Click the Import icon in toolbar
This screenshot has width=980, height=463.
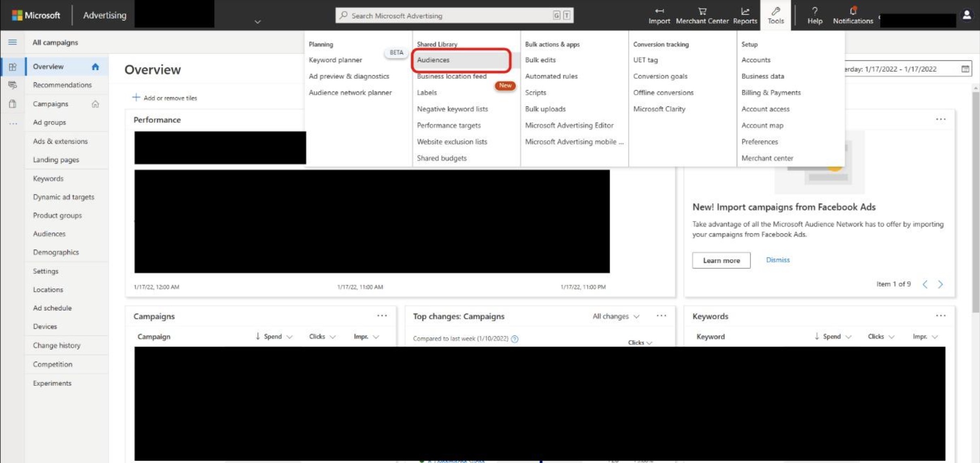click(659, 15)
